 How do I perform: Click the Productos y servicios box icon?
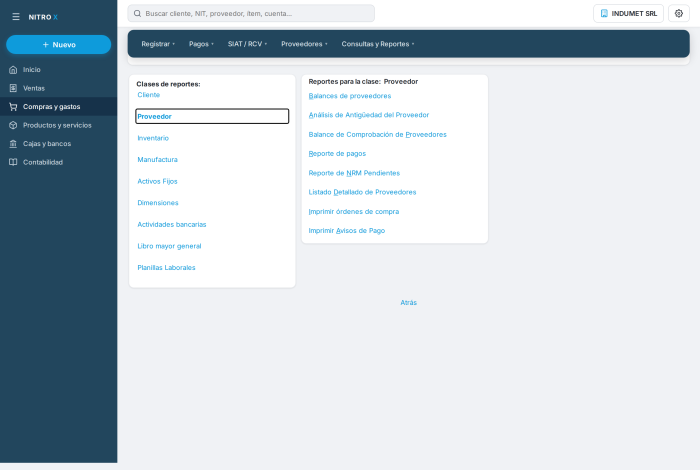point(13,125)
